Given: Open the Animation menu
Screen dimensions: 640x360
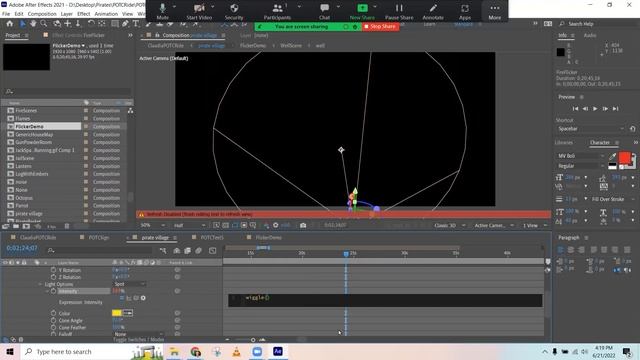Looking at the screenshot, I should click(x=106, y=14).
